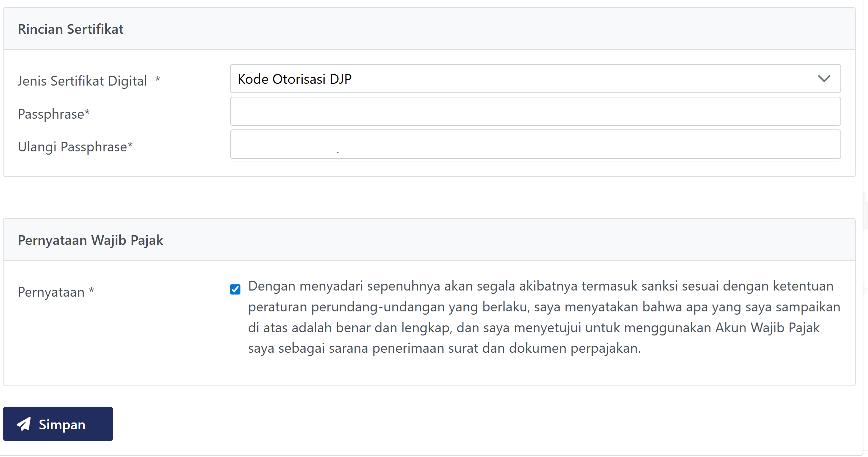Click the Pernyataan Wajib Pajak section header
The image size is (868, 457).
[x=90, y=240]
